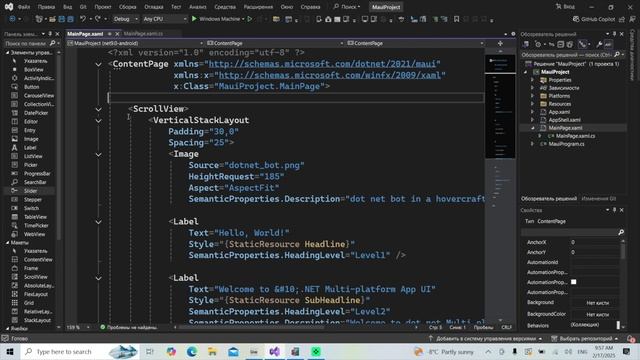The width and height of the screenshot is (640, 360).
Task: Switch to the MainPage.xaml.cs tab
Action: 143,34
